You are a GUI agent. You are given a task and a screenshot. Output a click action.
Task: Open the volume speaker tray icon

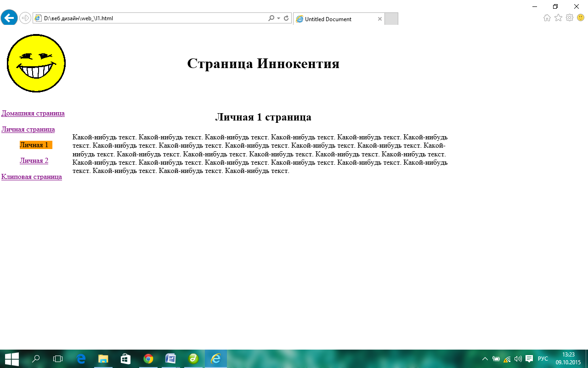(518, 359)
